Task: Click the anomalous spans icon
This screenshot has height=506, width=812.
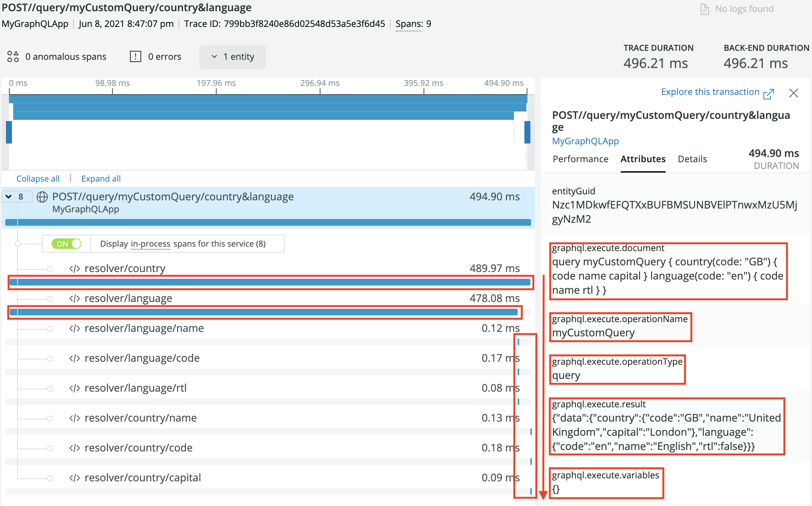Action: pos(13,56)
